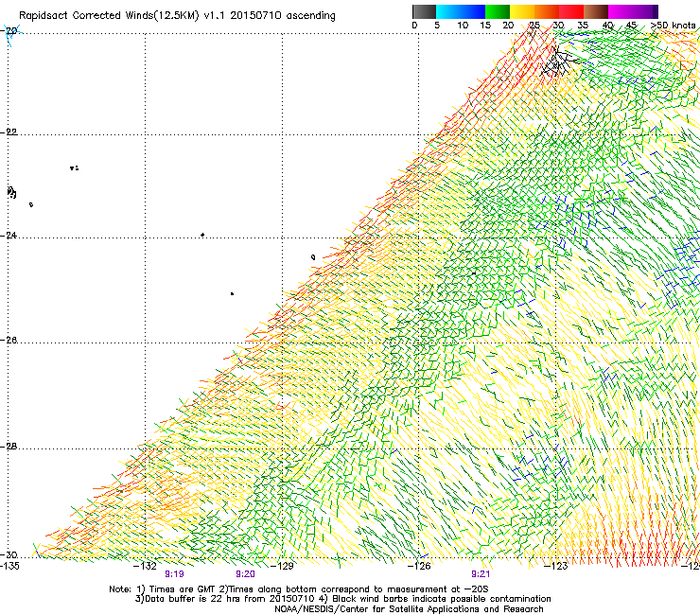Click the longitude label '-129'
This screenshot has height=615, width=700.
coord(282,566)
